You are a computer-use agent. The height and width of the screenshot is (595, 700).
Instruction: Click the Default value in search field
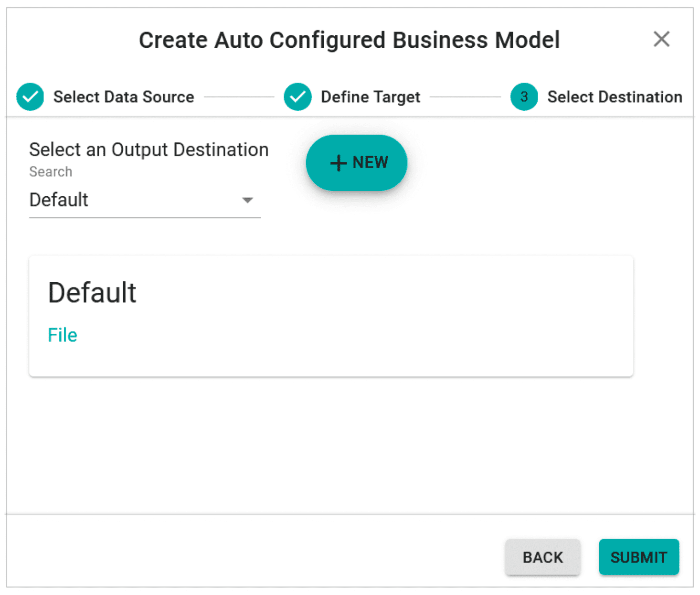click(59, 200)
